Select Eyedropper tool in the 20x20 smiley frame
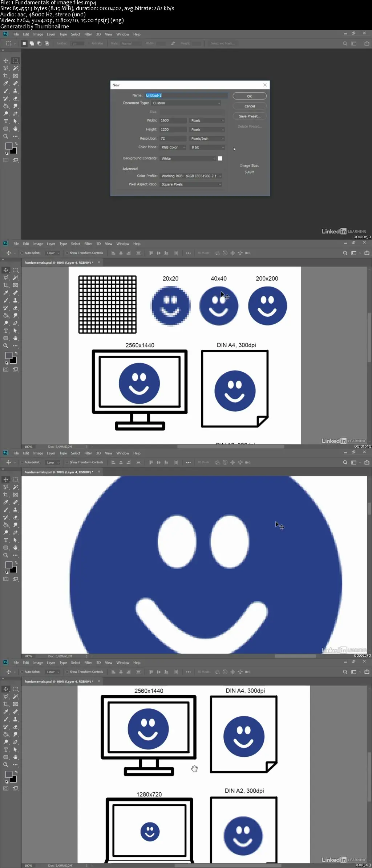This screenshot has height=868, width=372. (6, 293)
